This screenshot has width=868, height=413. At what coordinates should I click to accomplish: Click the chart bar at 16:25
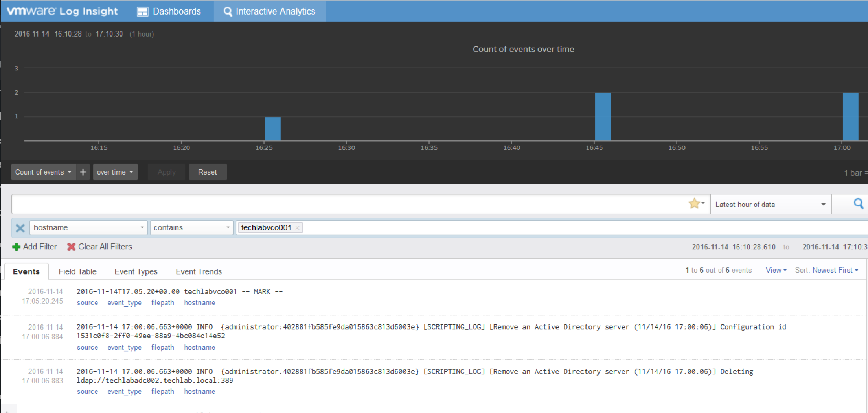coord(273,129)
